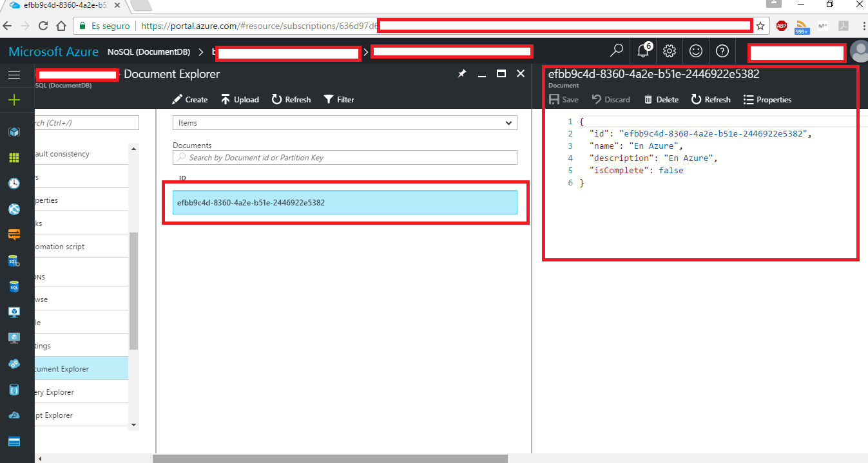Image resolution: width=868 pixels, height=463 pixels.
Task: Expand the left navigation hamburger menu
Action: [x=14, y=74]
